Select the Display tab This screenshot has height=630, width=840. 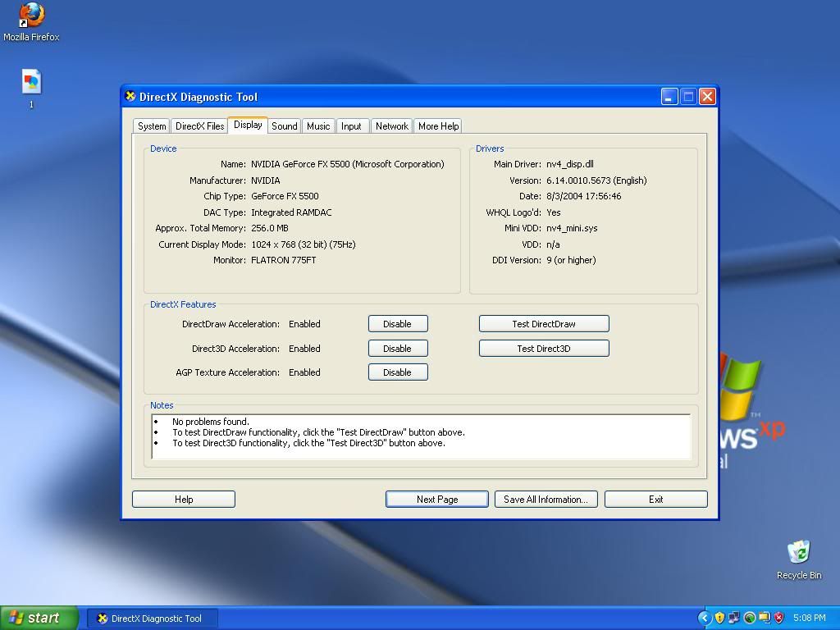pos(248,125)
